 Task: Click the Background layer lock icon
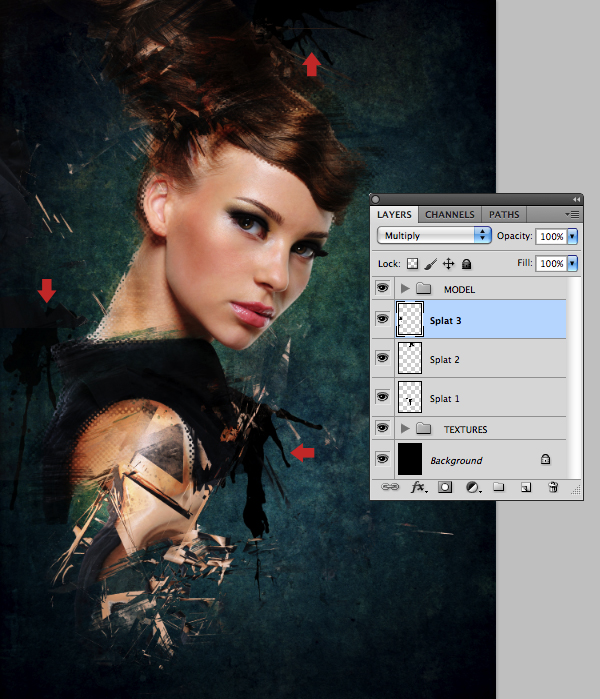(545, 459)
